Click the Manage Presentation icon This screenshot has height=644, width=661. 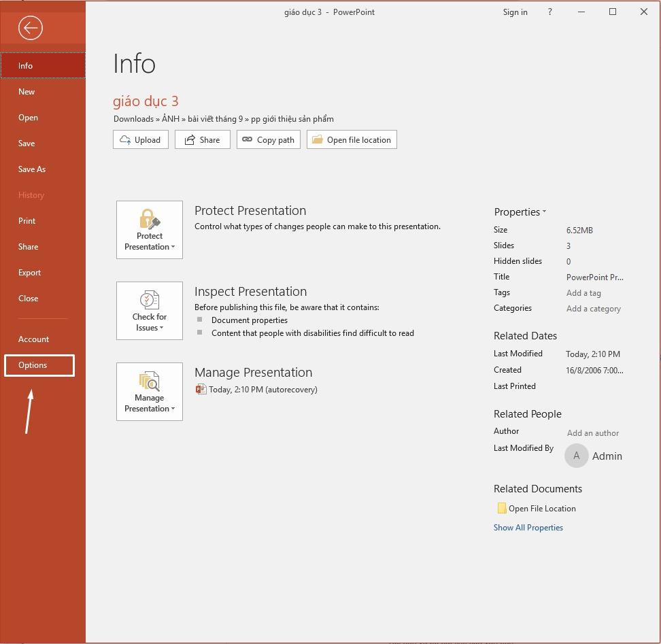tap(149, 382)
